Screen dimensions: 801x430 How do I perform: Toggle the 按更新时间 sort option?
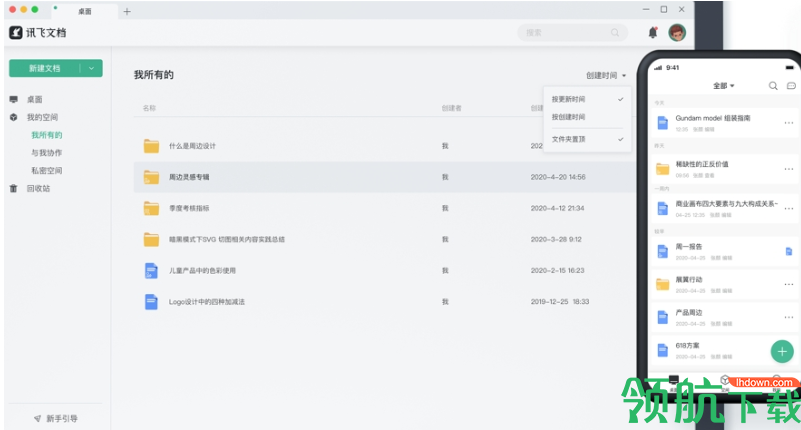(587, 99)
